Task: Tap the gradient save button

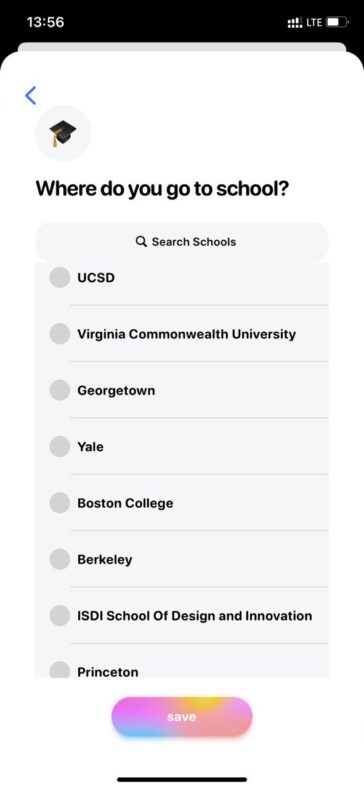Action: pyautogui.click(x=182, y=717)
